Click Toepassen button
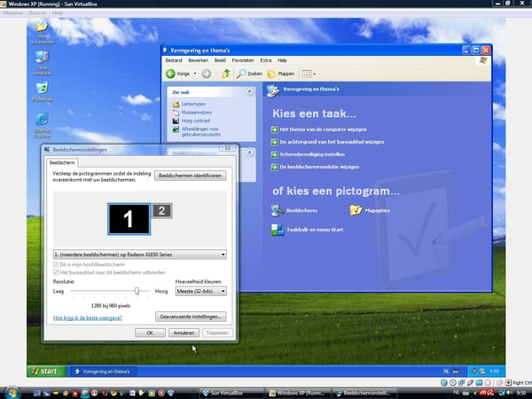The image size is (532, 399). (x=217, y=332)
